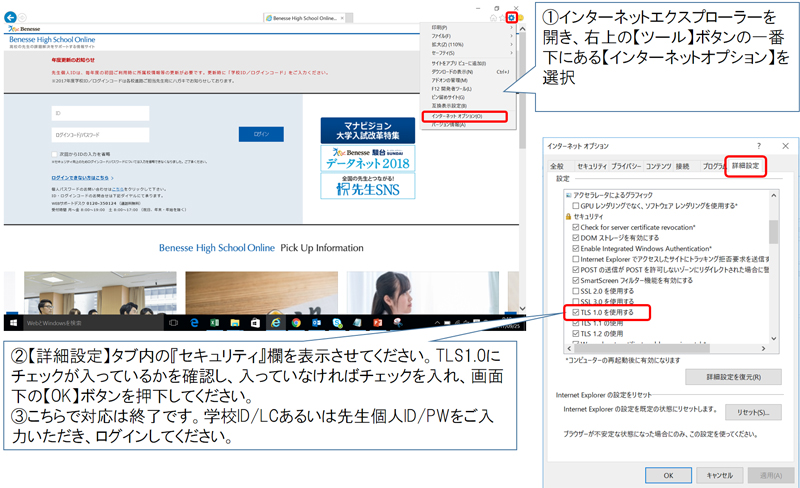
Task: Click the 詳細設定を復元(R) button
Action: (733, 377)
